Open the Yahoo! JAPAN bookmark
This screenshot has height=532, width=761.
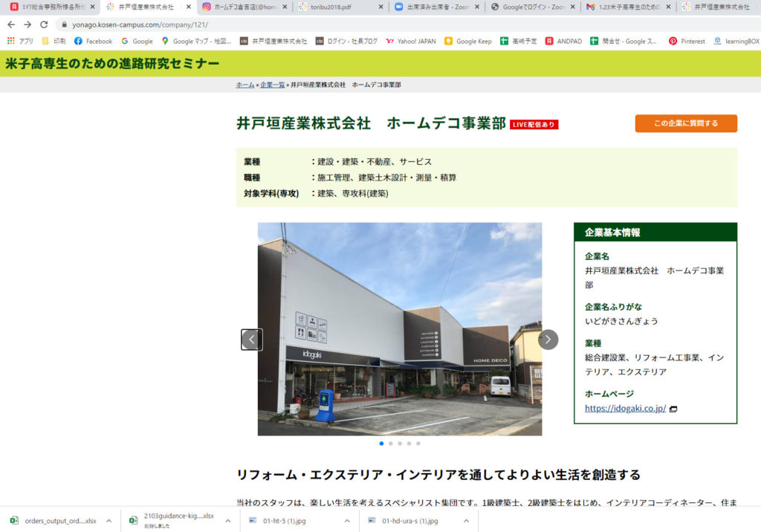pos(410,42)
